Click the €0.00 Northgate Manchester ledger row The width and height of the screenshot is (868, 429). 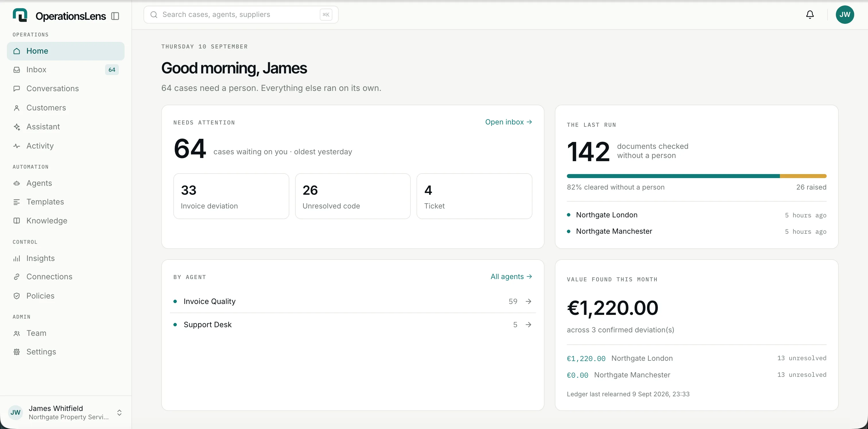tap(696, 375)
